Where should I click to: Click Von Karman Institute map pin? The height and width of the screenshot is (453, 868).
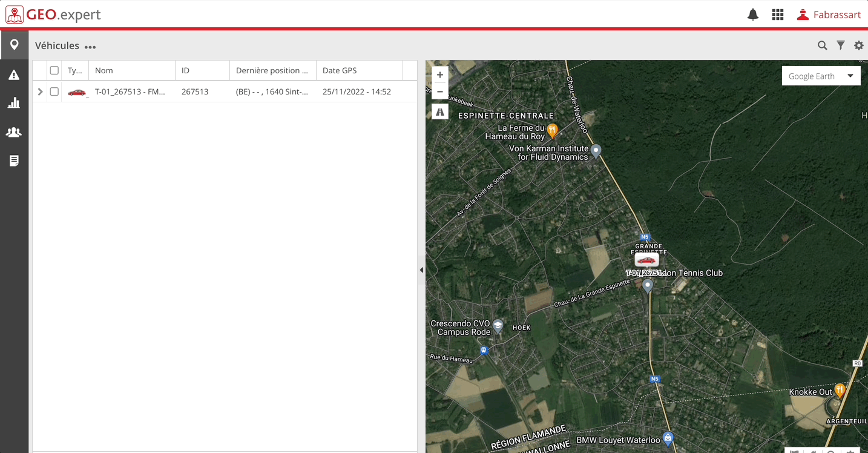[x=596, y=150]
